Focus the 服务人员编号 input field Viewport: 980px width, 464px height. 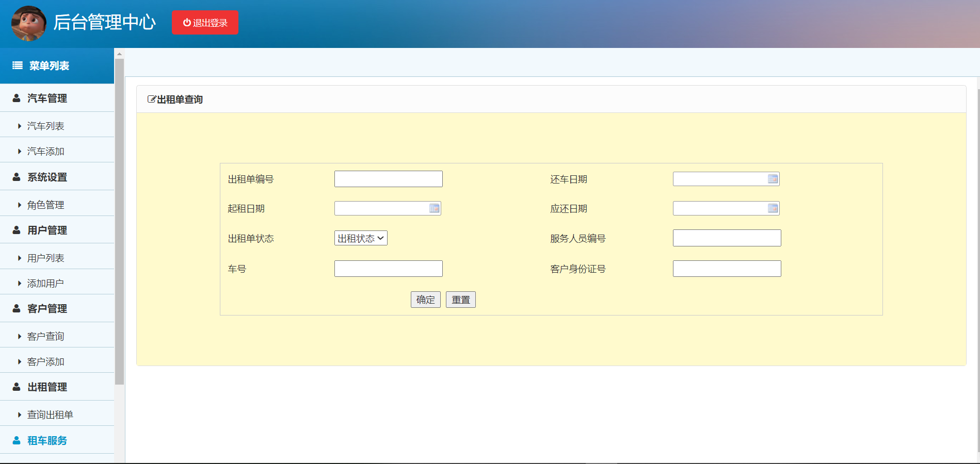727,238
